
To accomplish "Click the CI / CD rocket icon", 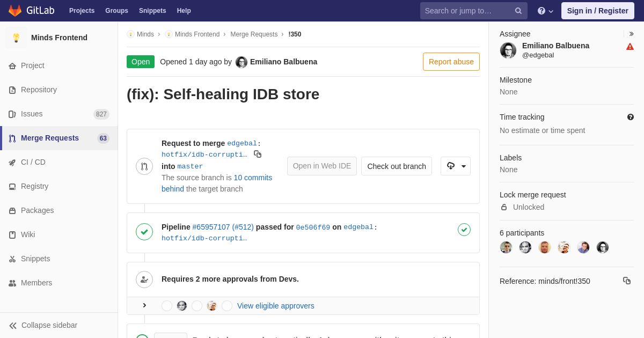I will (x=12, y=163).
